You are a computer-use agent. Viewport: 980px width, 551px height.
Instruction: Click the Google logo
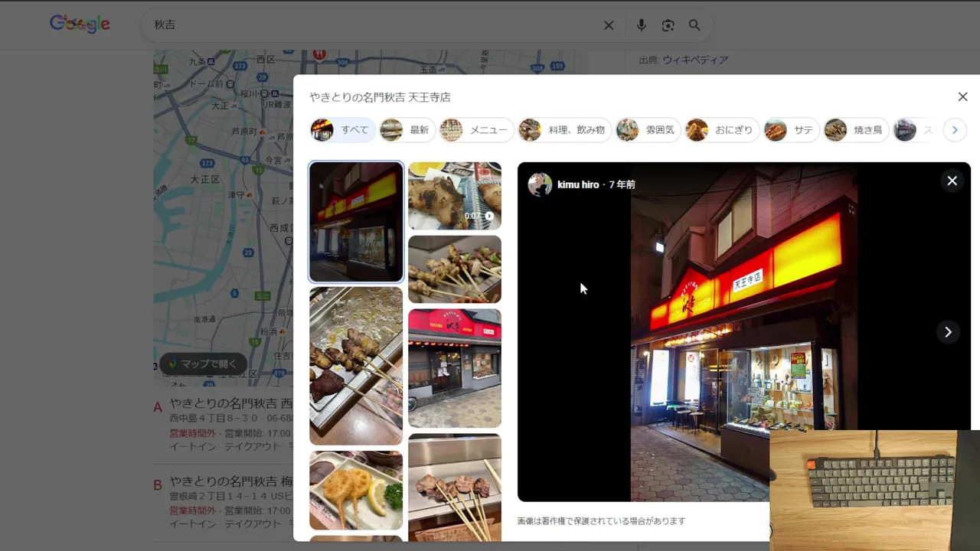pos(80,24)
